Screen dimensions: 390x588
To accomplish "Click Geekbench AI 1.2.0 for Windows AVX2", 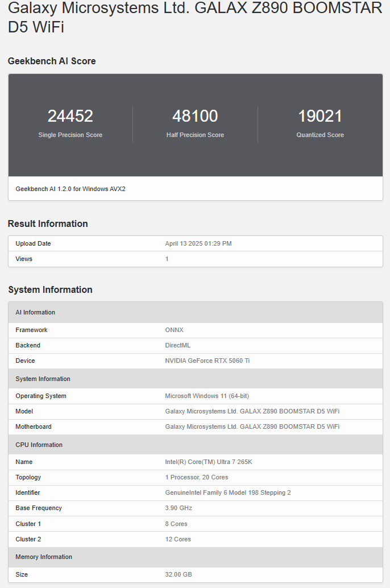I will (70, 189).
